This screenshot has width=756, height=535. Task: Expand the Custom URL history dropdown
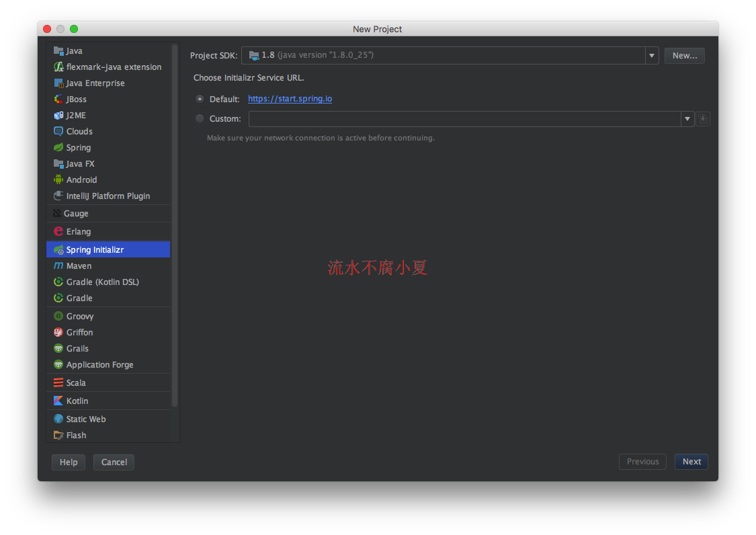pos(687,119)
